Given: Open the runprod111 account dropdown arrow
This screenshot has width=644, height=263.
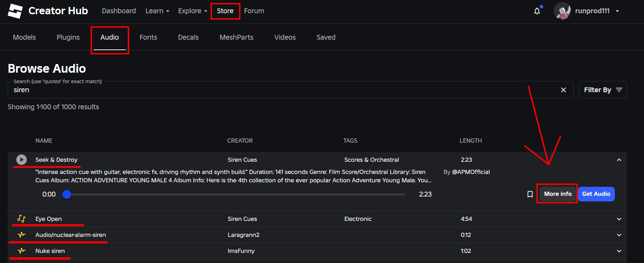Looking at the screenshot, I should (617, 11).
